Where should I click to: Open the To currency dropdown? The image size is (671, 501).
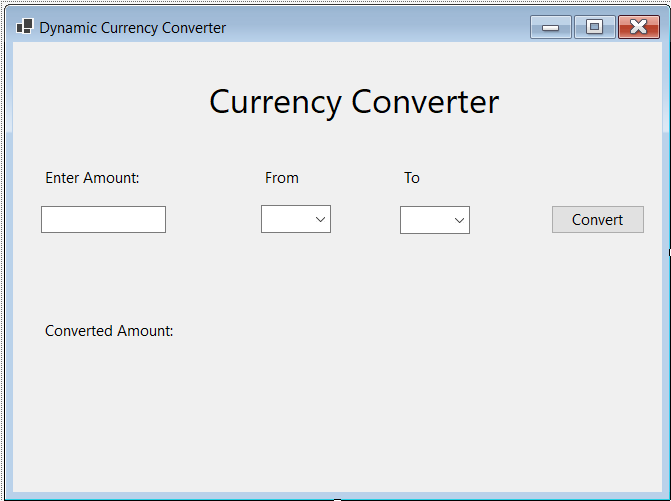(435, 220)
